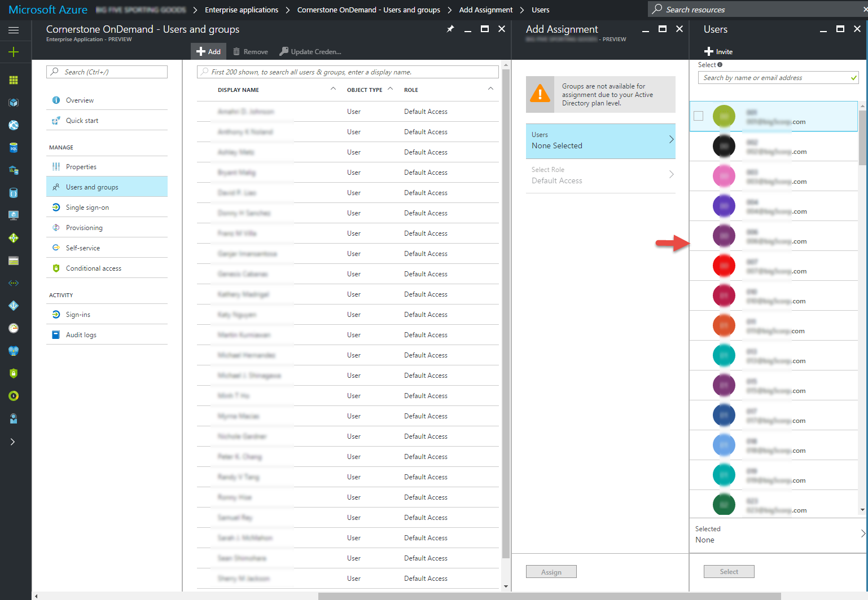Sort by the Display Name column
This screenshot has height=600, width=868.
point(238,90)
